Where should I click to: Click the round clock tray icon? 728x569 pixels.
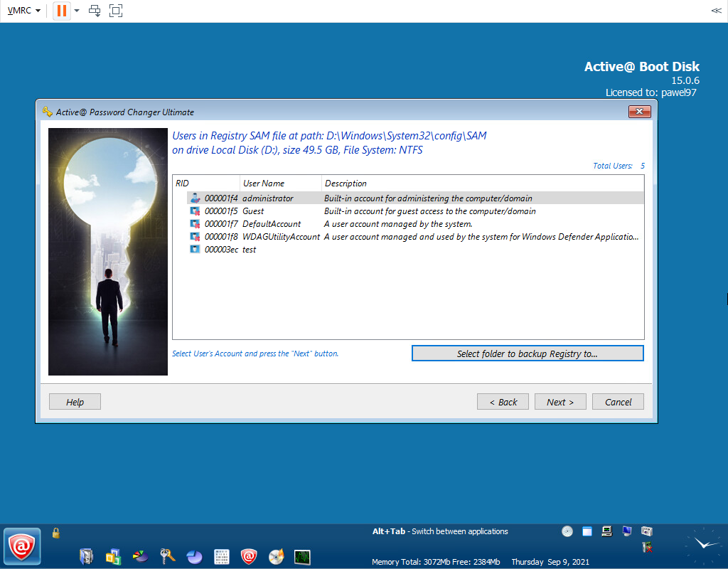567,531
